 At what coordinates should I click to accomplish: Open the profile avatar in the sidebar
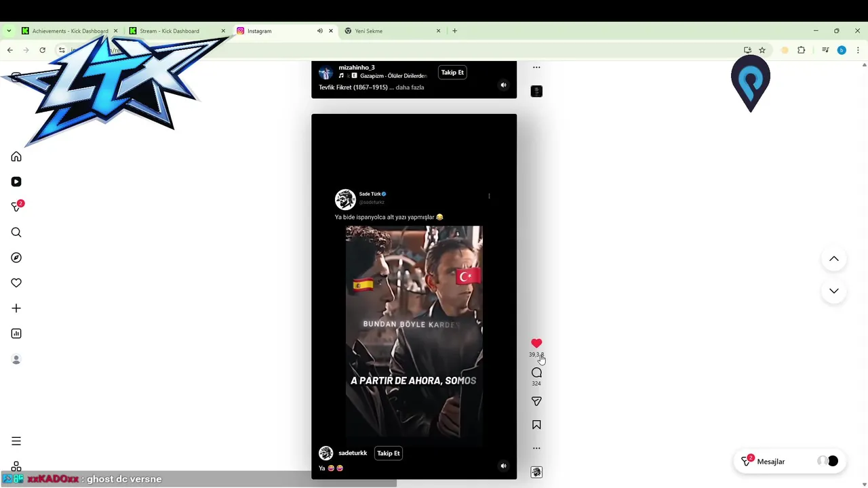pos(16,359)
